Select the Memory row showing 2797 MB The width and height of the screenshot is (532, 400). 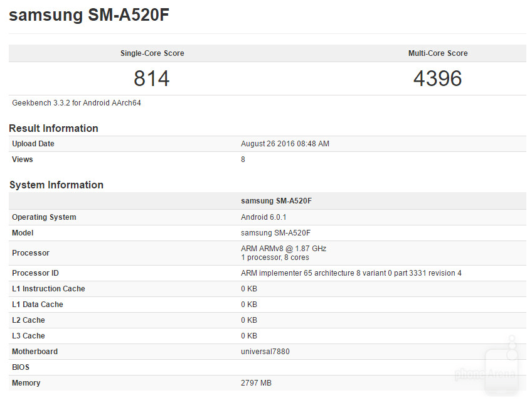[x=267, y=382]
